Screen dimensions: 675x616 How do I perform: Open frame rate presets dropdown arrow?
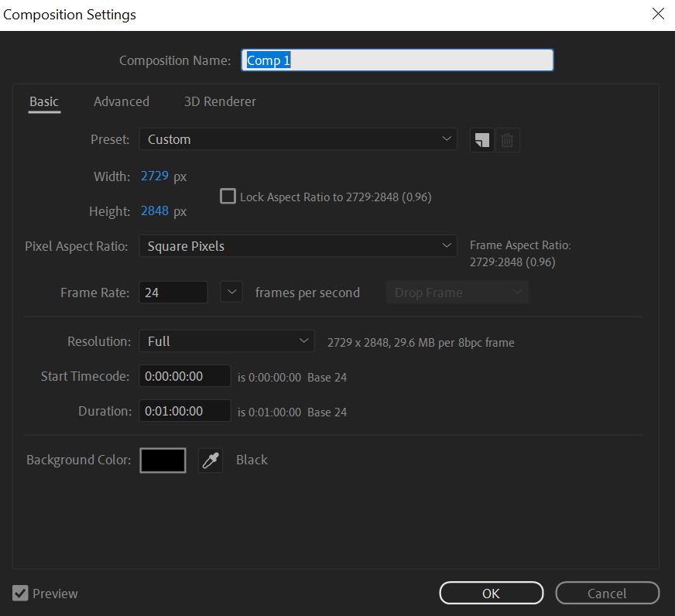(x=232, y=293)
